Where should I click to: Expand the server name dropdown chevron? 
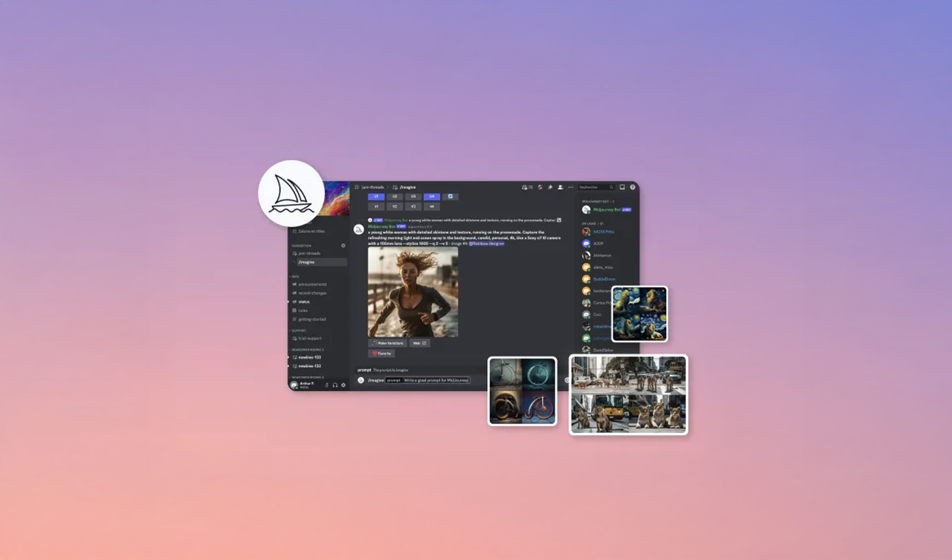click(x=343, y=187)
